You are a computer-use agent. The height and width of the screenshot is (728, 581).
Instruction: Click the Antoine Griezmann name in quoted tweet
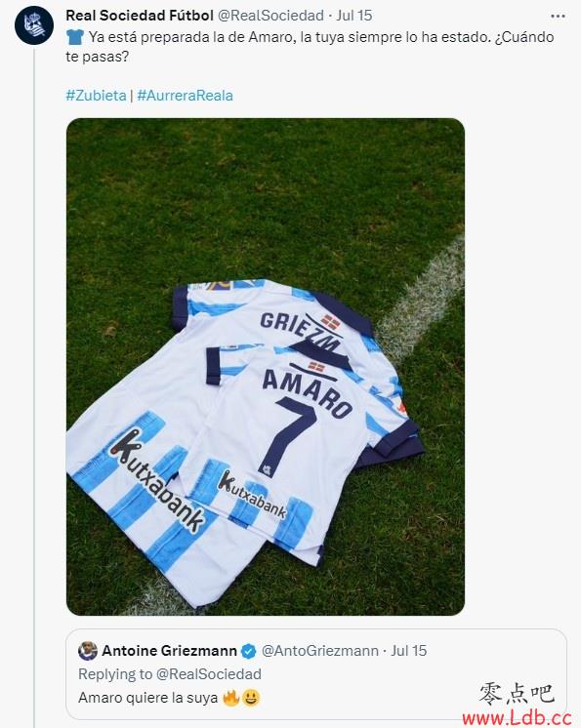click(x=169, y=651)
